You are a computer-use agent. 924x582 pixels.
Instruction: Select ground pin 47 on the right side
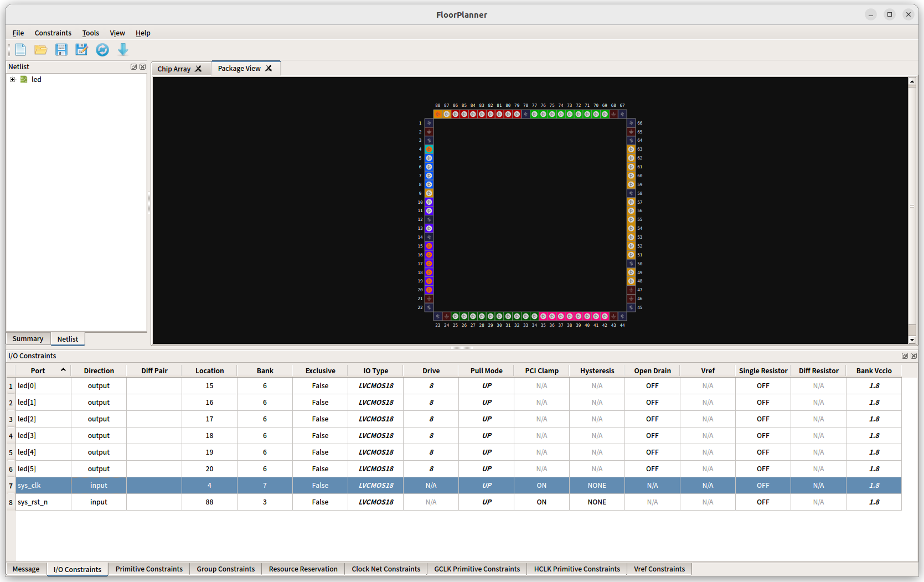[x=631, y=290]
